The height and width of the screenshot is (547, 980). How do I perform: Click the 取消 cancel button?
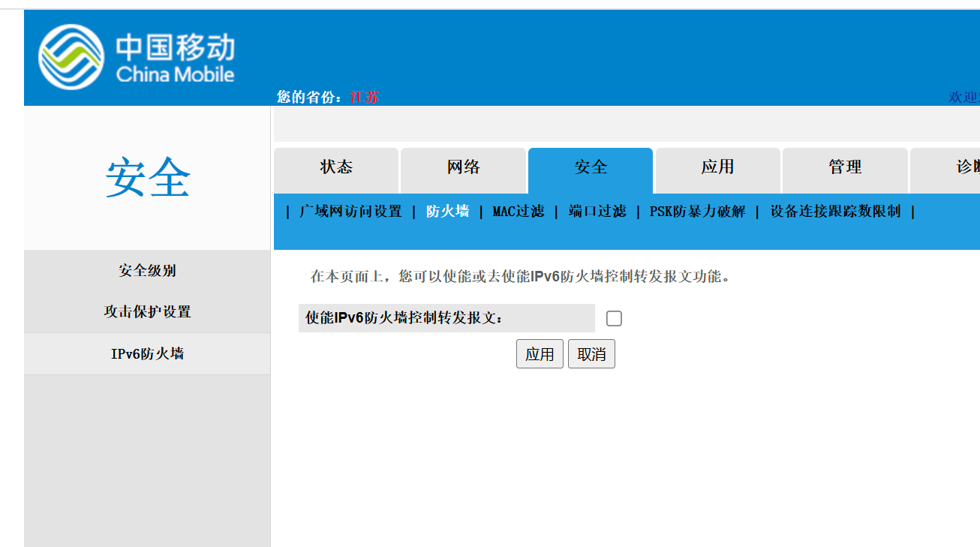[591, 354]
